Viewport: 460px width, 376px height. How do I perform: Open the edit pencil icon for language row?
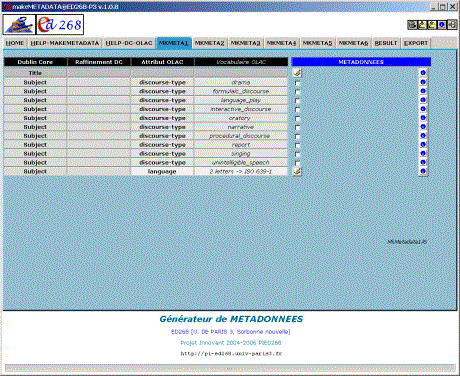297,171
